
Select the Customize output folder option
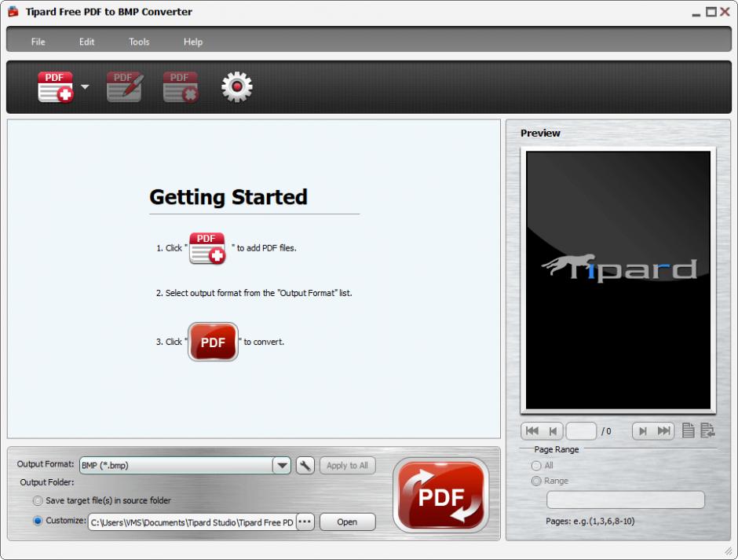point(38,521)
